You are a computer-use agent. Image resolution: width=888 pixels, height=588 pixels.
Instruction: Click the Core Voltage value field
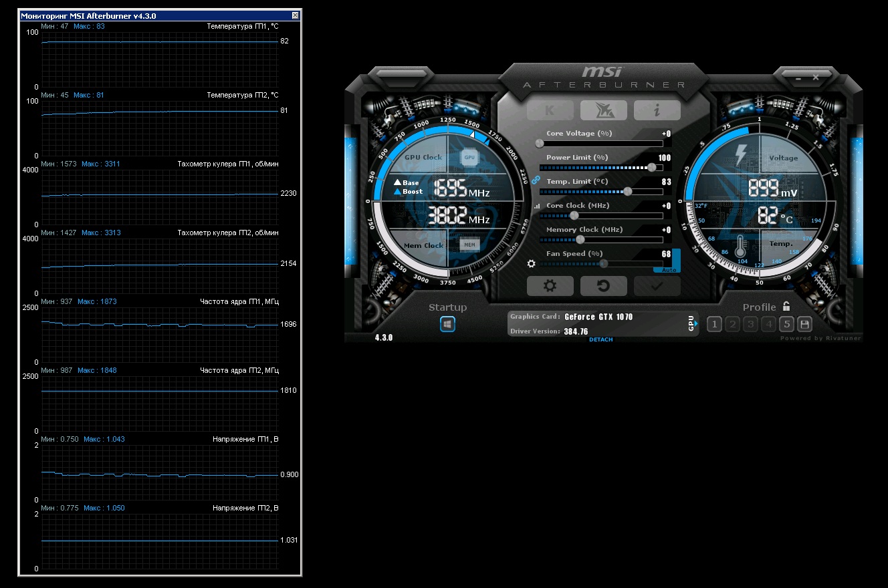[666, 134]
